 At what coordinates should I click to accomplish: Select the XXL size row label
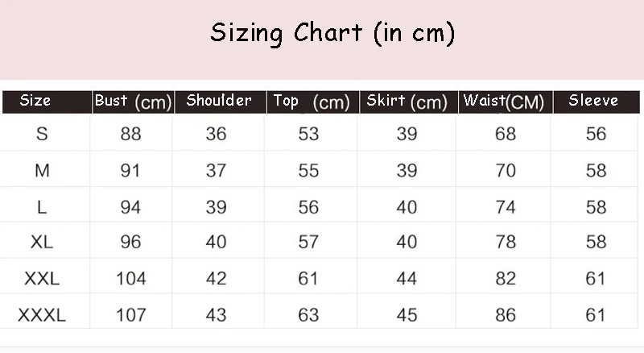pyautogui.click(x=42, y=279)
